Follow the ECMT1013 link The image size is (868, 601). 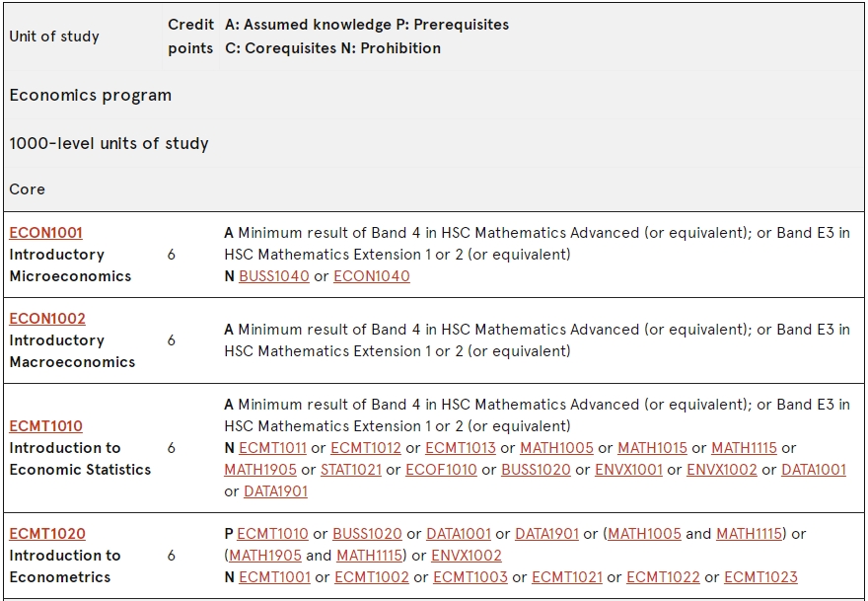point(460,448)
